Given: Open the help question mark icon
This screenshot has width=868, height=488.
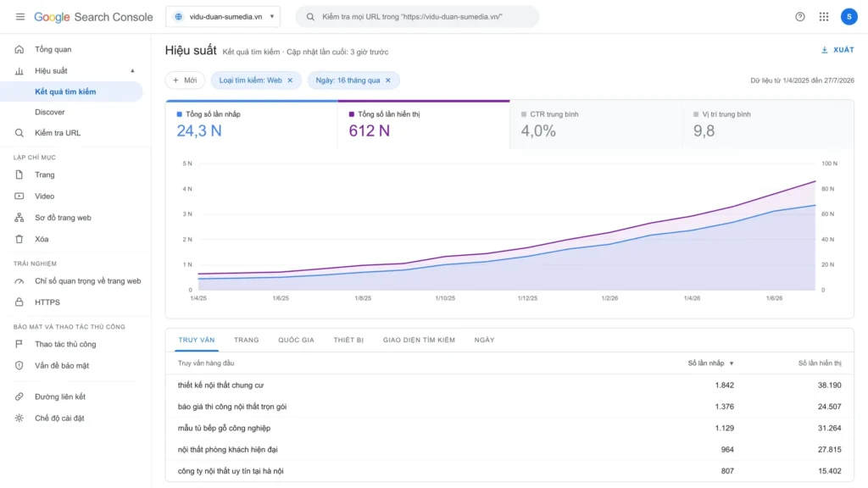Looking at the screenshot, I should tap(800, 17).
